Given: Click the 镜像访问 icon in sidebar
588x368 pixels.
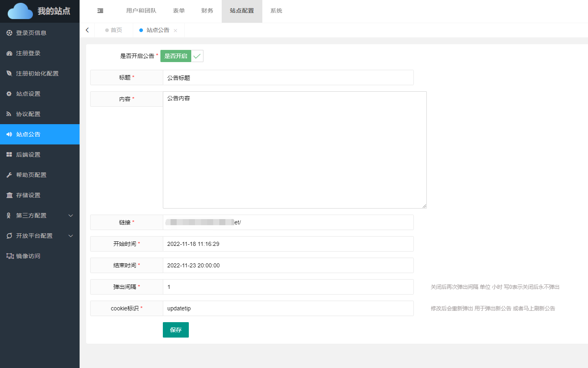Looking at the screenshot, I should point(10,256).
